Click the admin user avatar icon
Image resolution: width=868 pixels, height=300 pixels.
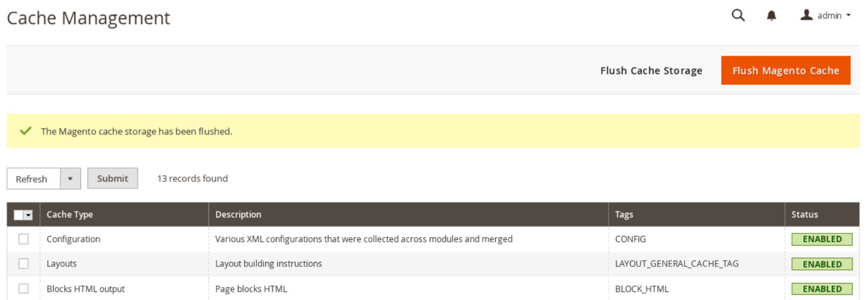coord(807,14)
